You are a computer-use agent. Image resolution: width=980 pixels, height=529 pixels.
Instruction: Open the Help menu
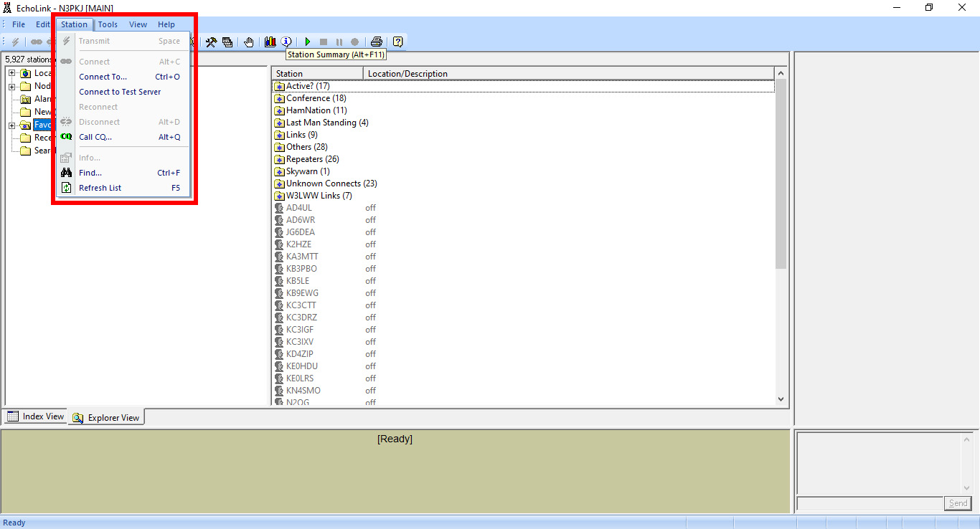166,24
